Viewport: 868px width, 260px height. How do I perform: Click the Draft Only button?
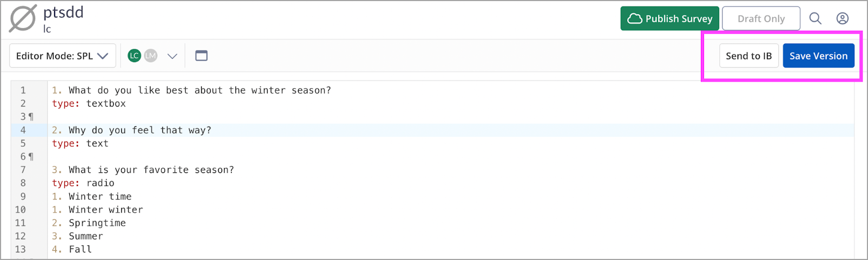[761, 18]
